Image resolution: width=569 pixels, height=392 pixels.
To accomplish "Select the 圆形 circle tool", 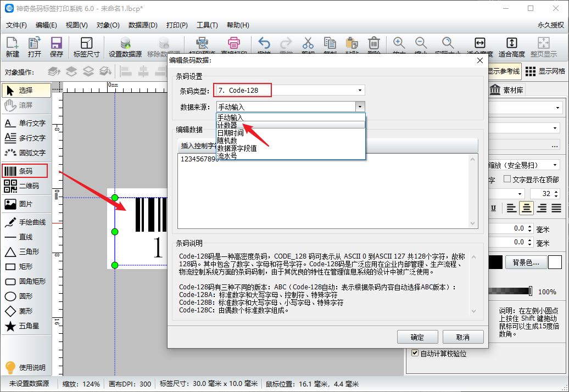I will pos(26,296).
